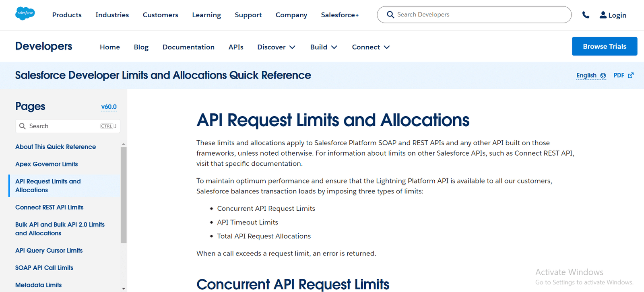Go to the Documentation tab
This screenshot has height=292, width=644.
[x=188, y=47]
